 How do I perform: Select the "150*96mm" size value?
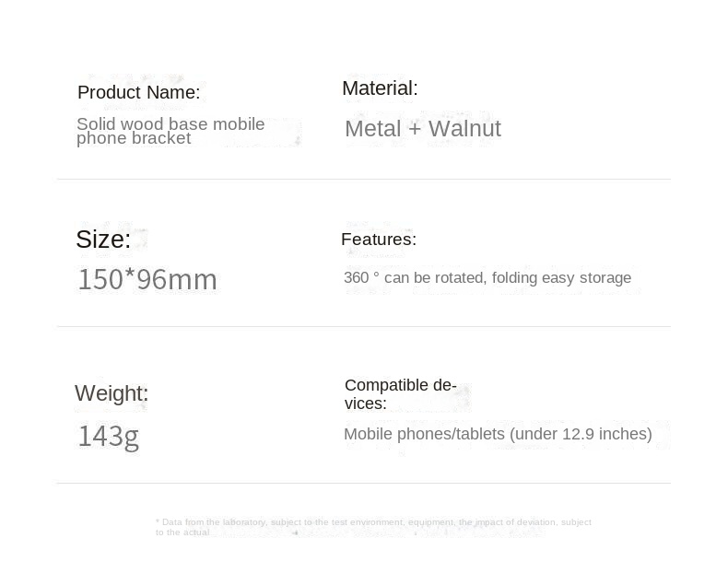147,279
